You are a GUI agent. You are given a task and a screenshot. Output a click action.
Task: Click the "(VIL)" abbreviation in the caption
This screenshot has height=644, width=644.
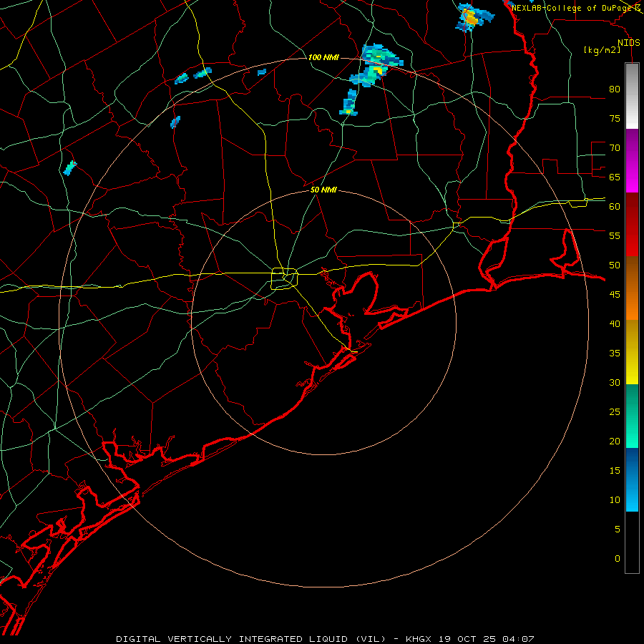click(x=371, y=639)
